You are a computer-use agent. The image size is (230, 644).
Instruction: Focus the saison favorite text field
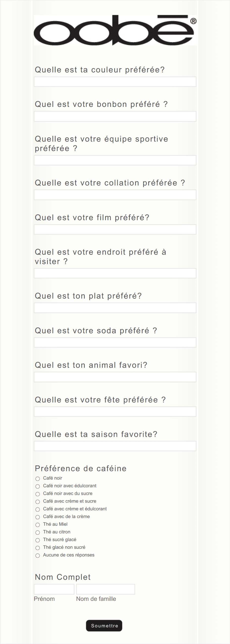(115, 446)
